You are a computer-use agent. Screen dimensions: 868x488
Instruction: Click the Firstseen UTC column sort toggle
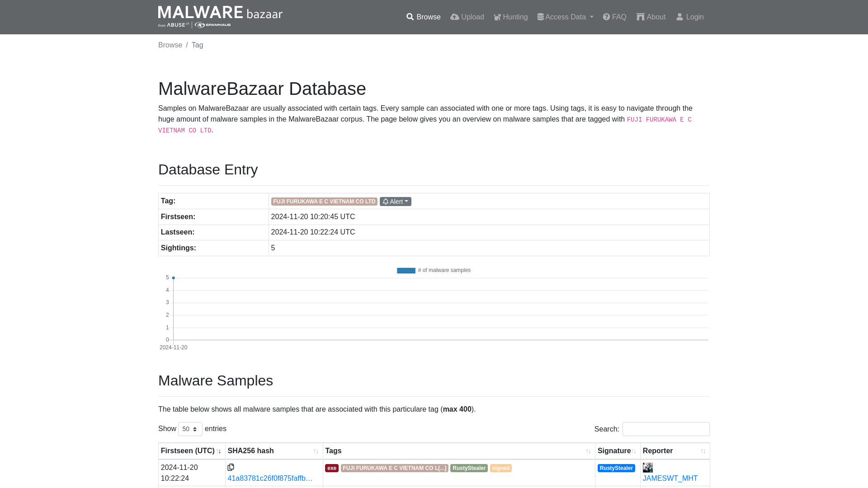(219, 450)
